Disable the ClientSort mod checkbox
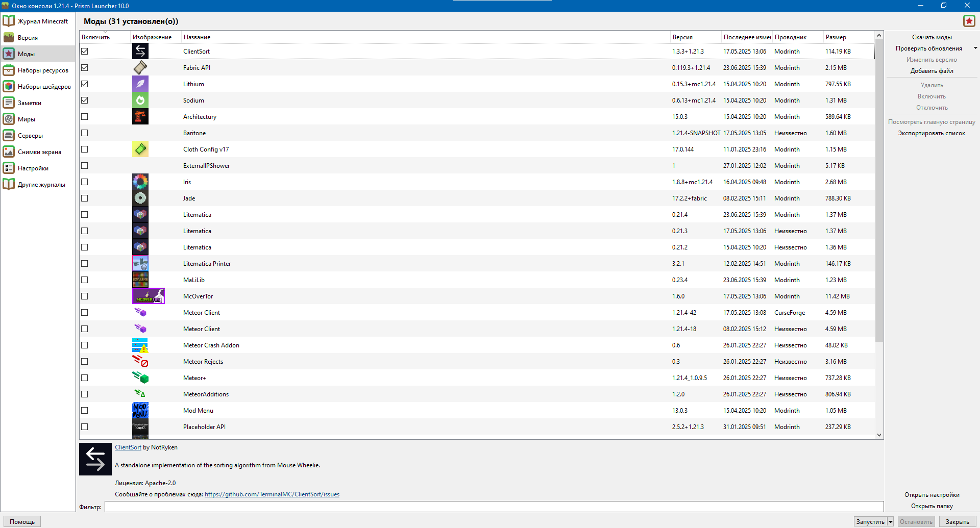The height and width of the screenshot is (528, 980). click(85, 51)
